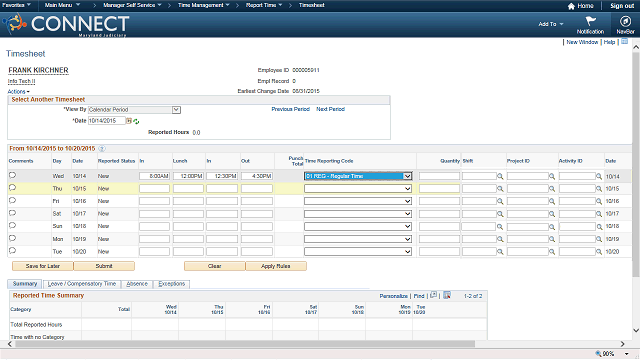Click the help icon beside the date range

(x=102, y=149)
